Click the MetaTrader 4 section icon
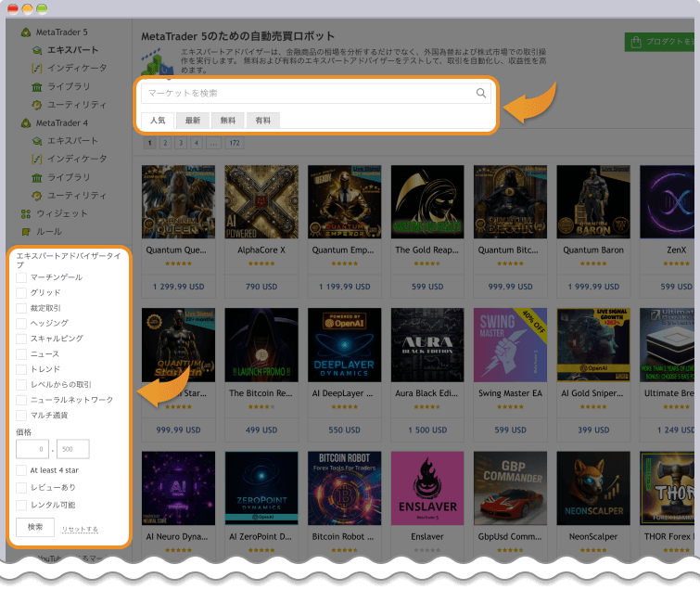Viewport: 700px width, 590px height. (x=26, y=122)
